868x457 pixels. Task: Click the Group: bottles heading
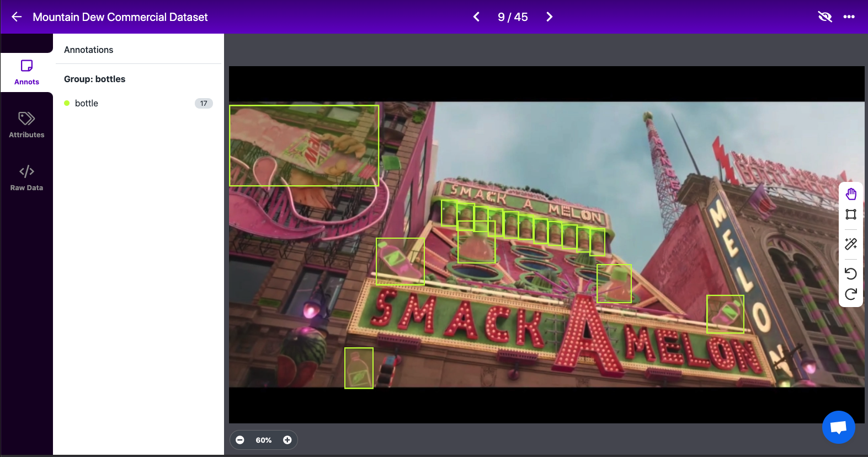(95, 79)
